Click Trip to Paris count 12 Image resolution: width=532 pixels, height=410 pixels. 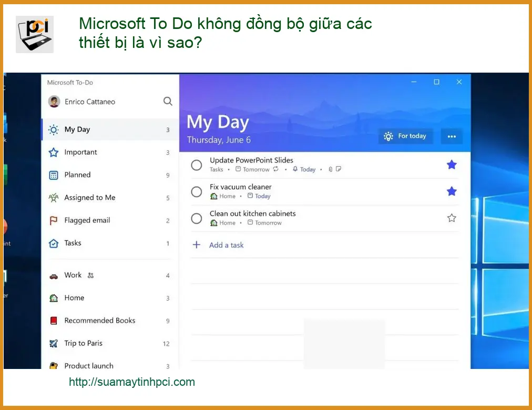(166, 344)
